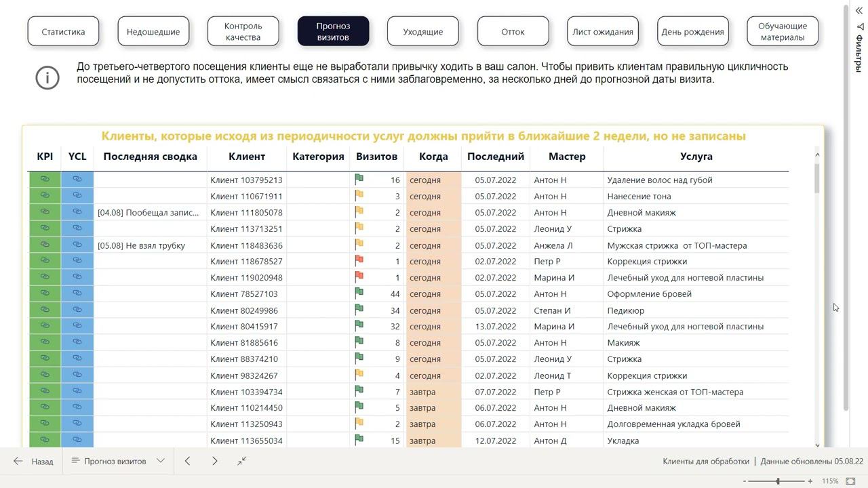
Task: Go to the previous report page arrow
Action: coord(187,461)
